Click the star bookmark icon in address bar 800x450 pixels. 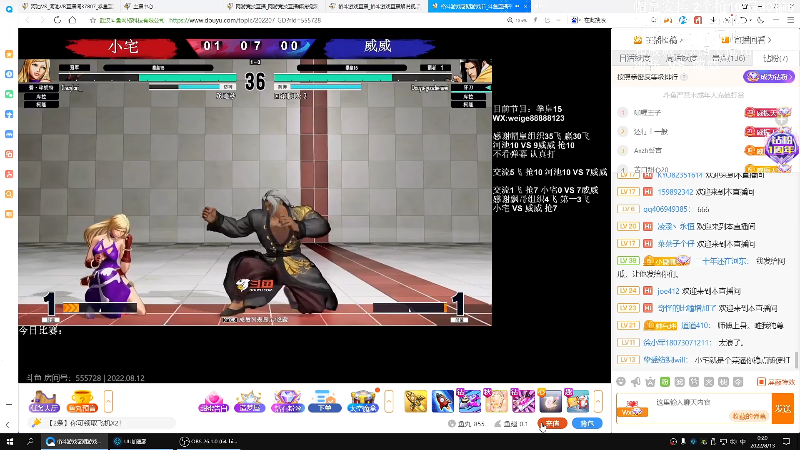(92, 20)
